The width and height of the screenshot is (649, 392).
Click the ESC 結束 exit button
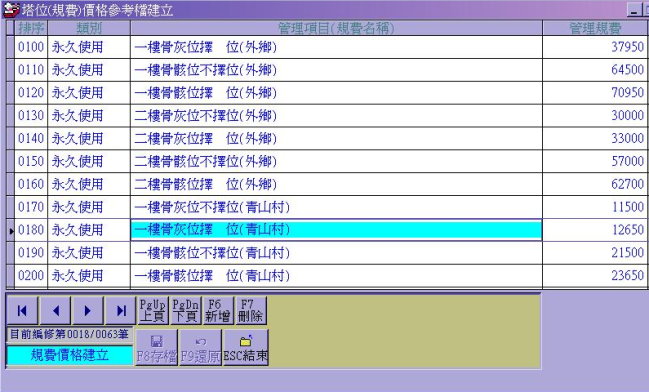click(245, 348)
